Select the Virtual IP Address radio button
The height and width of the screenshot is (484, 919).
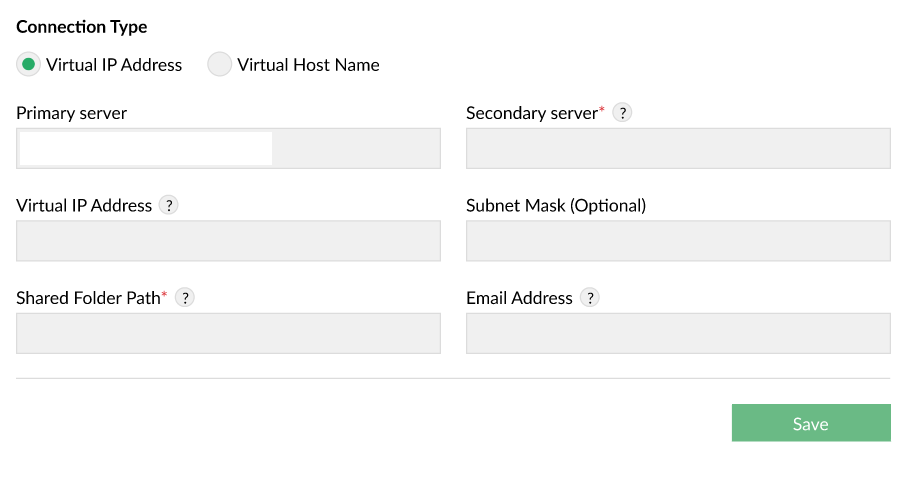click(x=29, y=65)
